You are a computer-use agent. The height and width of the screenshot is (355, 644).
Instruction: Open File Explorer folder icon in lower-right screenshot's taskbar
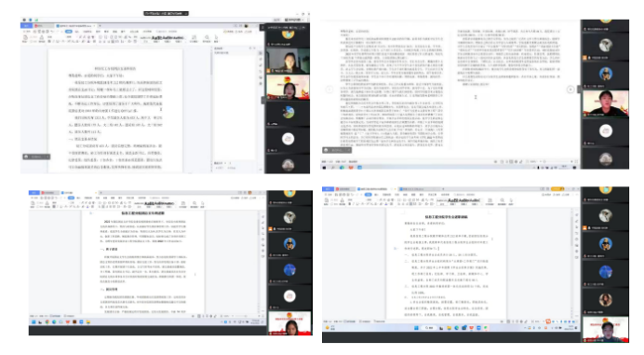click(449, 328)
